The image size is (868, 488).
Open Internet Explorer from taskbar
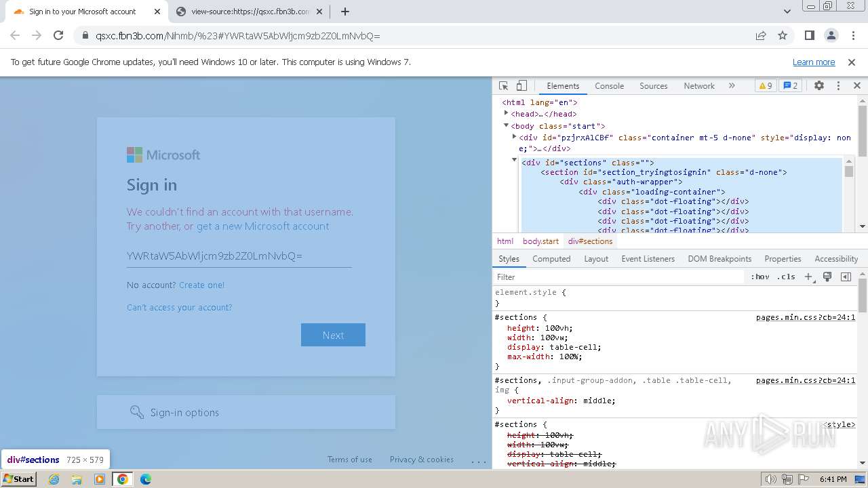[x=54, y=479]
